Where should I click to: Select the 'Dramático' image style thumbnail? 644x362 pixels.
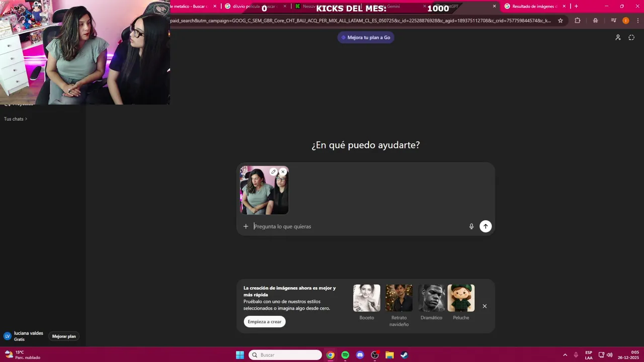click(431, 298)
